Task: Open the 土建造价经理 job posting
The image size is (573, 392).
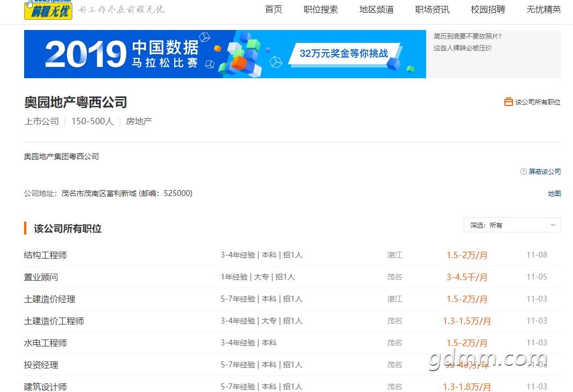Action: tap(50, 299)
